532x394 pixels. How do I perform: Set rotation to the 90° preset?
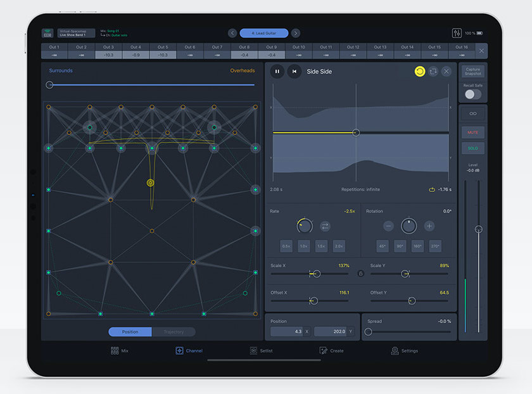tap(398, 246)
